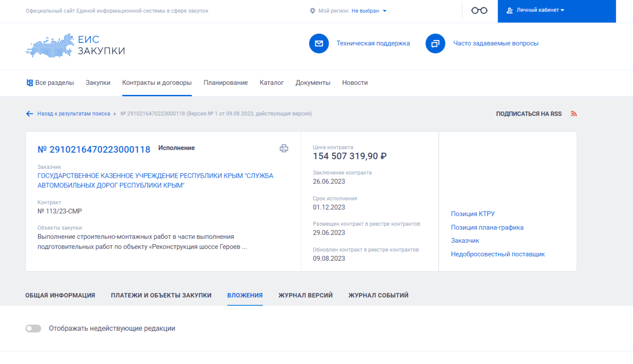
Task: Click the back arrow to search results
Action: [29, 114]
